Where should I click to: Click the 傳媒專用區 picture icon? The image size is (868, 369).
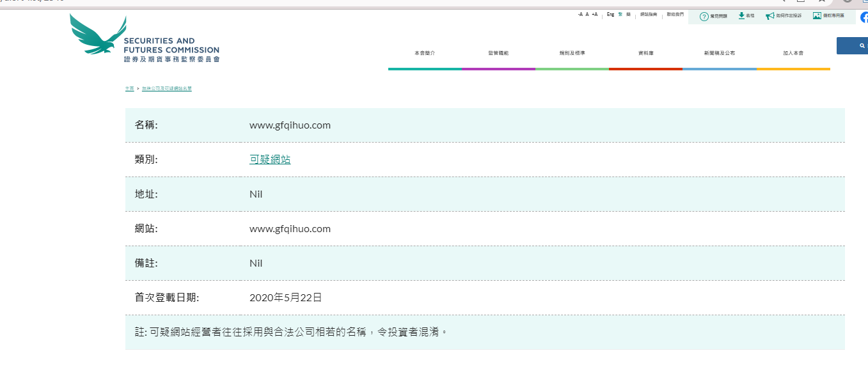pos(817,15)
